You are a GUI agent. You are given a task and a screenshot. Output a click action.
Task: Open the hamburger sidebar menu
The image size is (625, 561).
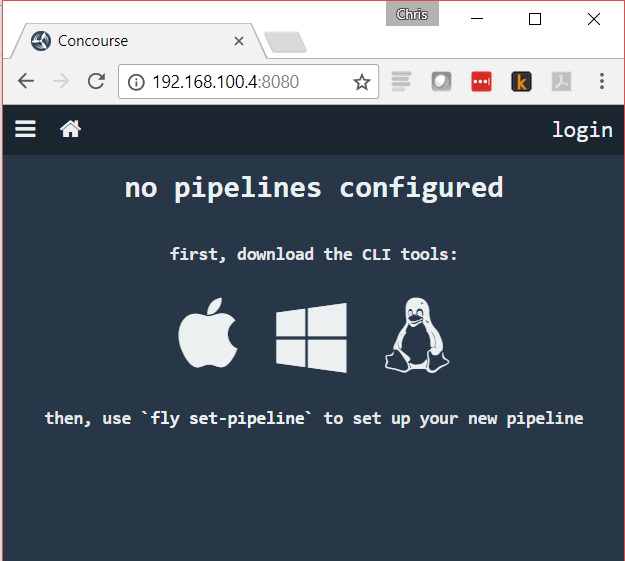[25, 129]
